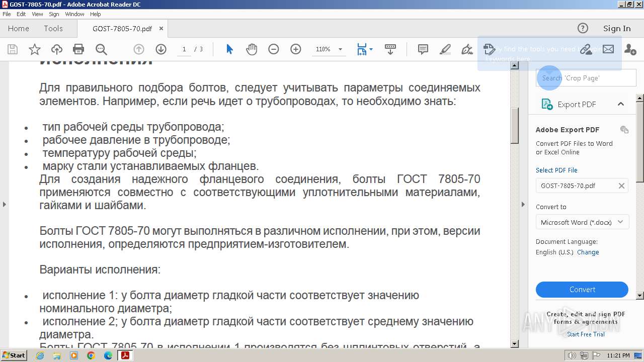The width and height of the screenshot is (644, 362).
Task: Select the Highlight text tool
Action: [x=445, y=49]
